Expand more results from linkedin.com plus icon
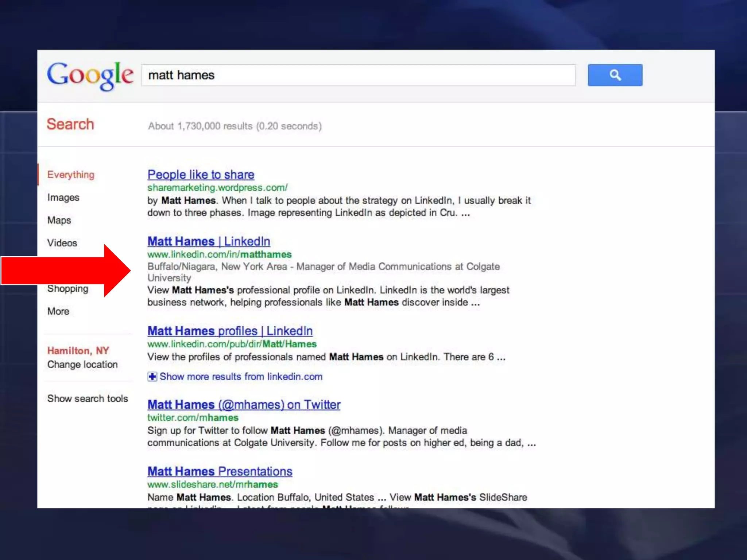This screenshot has height=560, width=747. pyautogui.click(x=152, y=377)
